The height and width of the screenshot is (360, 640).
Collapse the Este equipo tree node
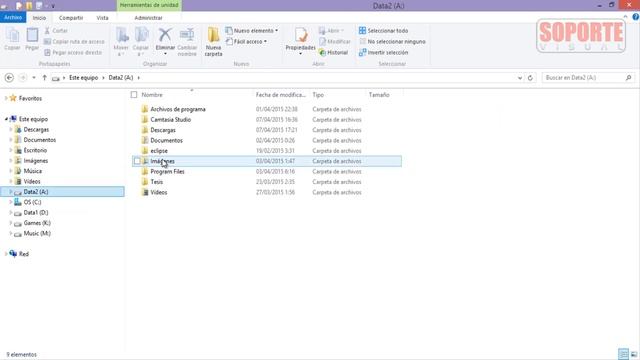point(6,119)
